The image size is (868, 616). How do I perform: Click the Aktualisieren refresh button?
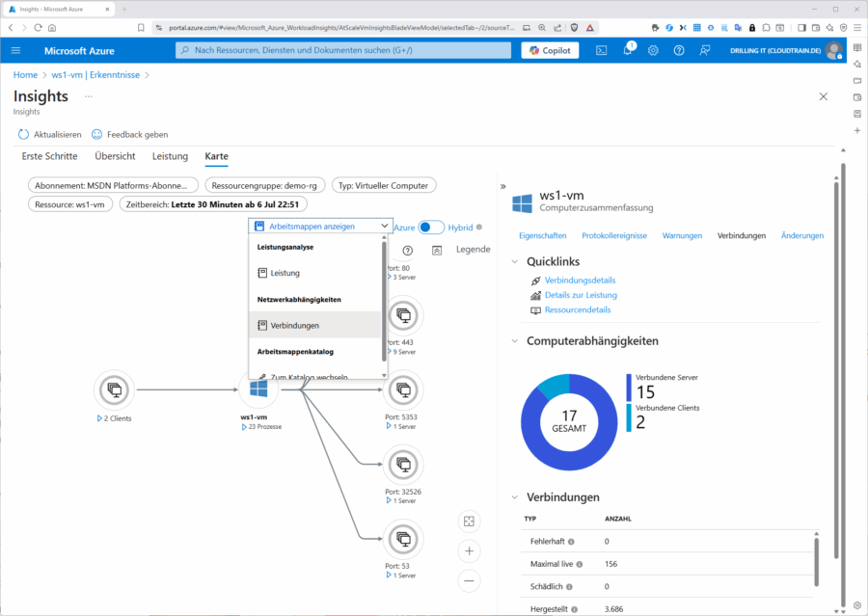tap(50, 135)
